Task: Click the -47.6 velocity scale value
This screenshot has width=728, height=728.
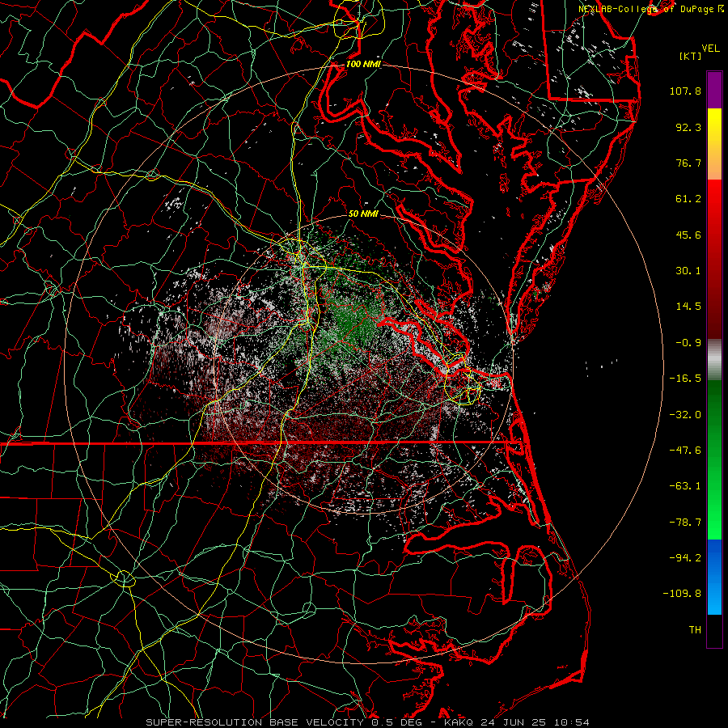Action: 685,451
